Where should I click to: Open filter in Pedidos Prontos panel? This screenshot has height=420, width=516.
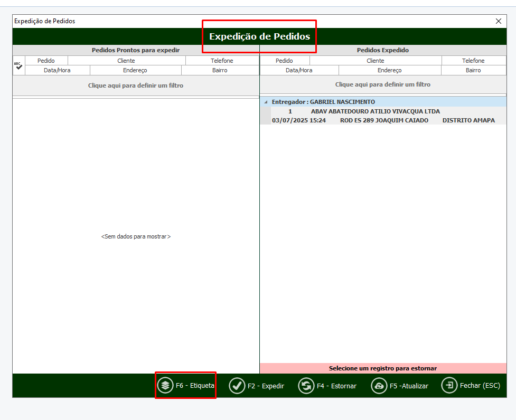click(136, 85)
